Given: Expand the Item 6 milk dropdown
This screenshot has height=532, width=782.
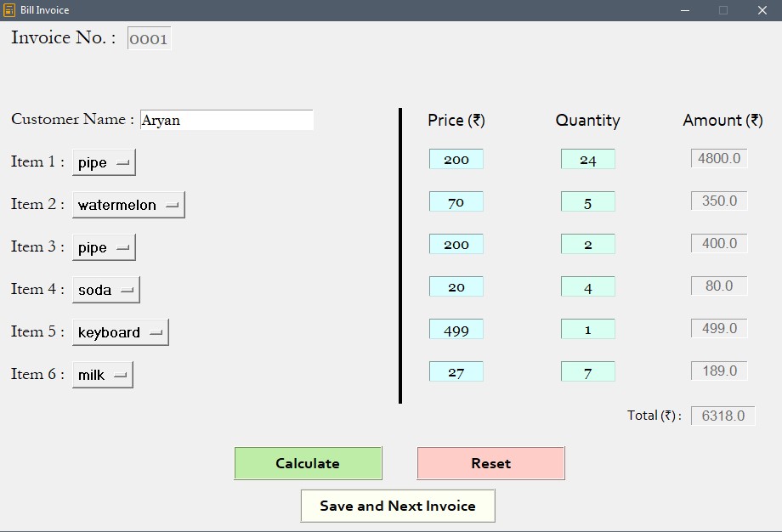Looking at the screenshot, I should 103,375.
